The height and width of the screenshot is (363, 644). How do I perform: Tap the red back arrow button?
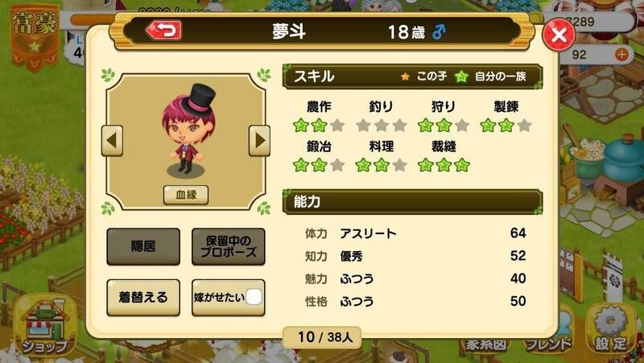click(164, 31)
